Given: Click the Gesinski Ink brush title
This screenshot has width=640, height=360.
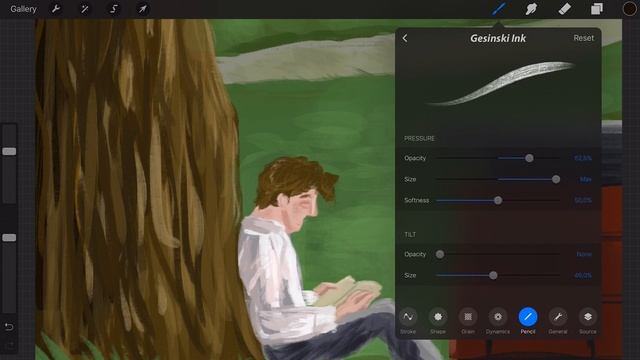Looking at the screenshot, I should coord(498,38).
